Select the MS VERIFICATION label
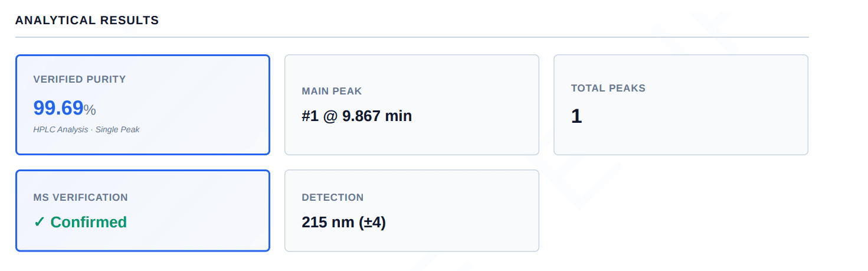Viewport: 868px width, 271px height. click(x=81, y=197)
